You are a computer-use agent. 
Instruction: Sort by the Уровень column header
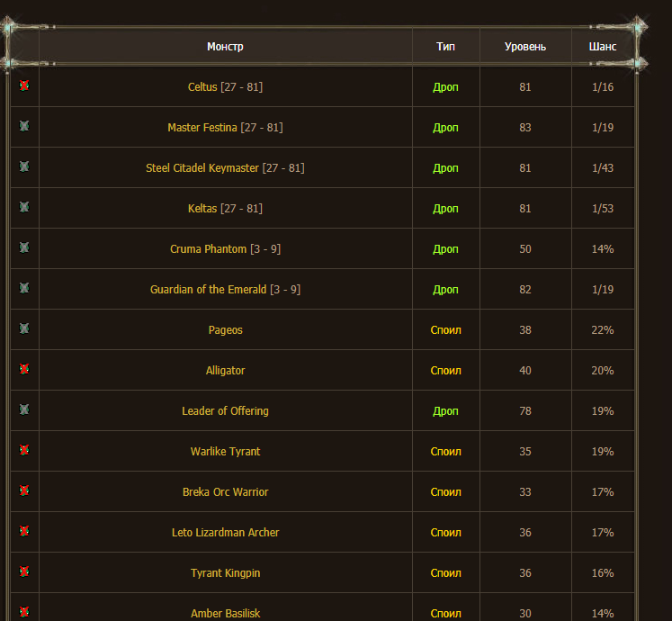pos(524,47)
